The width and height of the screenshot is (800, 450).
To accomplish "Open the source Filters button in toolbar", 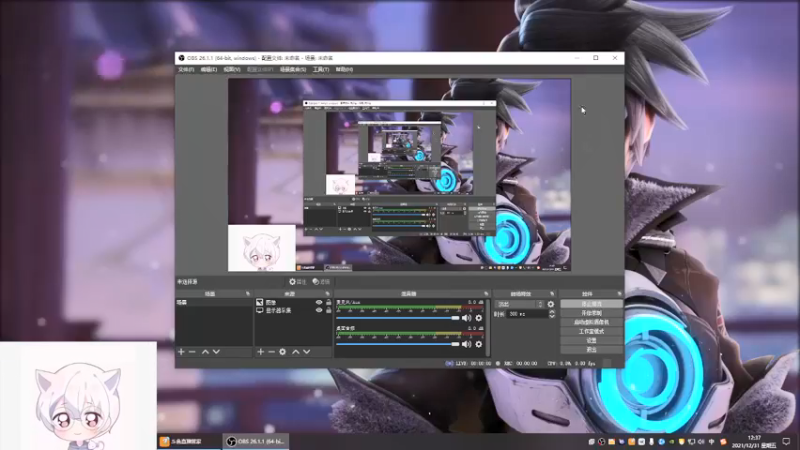I will [321, 282].
